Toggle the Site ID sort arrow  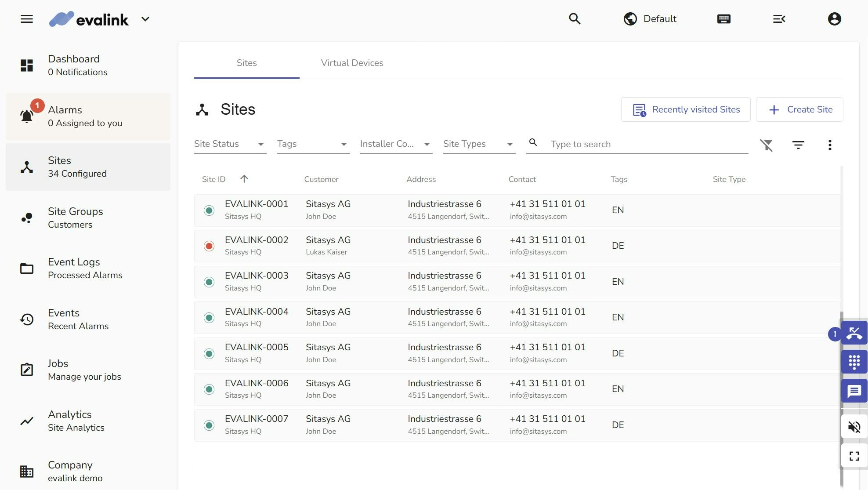(244, 179)
